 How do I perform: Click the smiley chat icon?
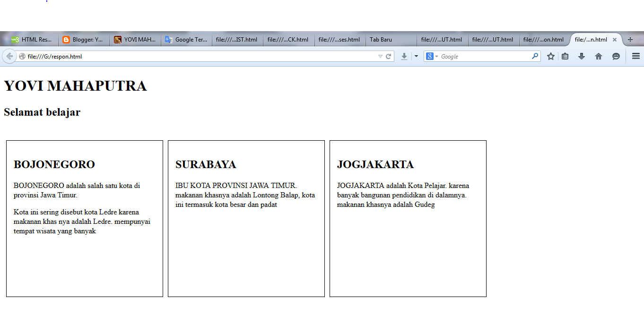[x=616, y=57]
